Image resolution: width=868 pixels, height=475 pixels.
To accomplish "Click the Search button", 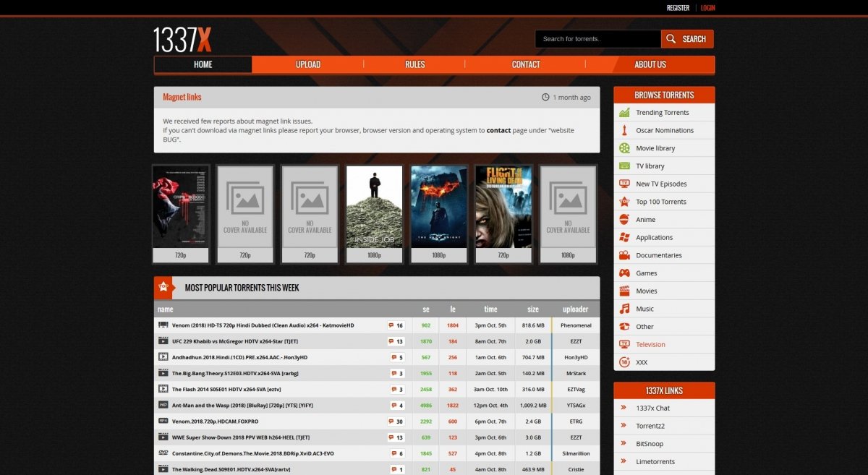I will pyautogui.click(x=687, y=39).
